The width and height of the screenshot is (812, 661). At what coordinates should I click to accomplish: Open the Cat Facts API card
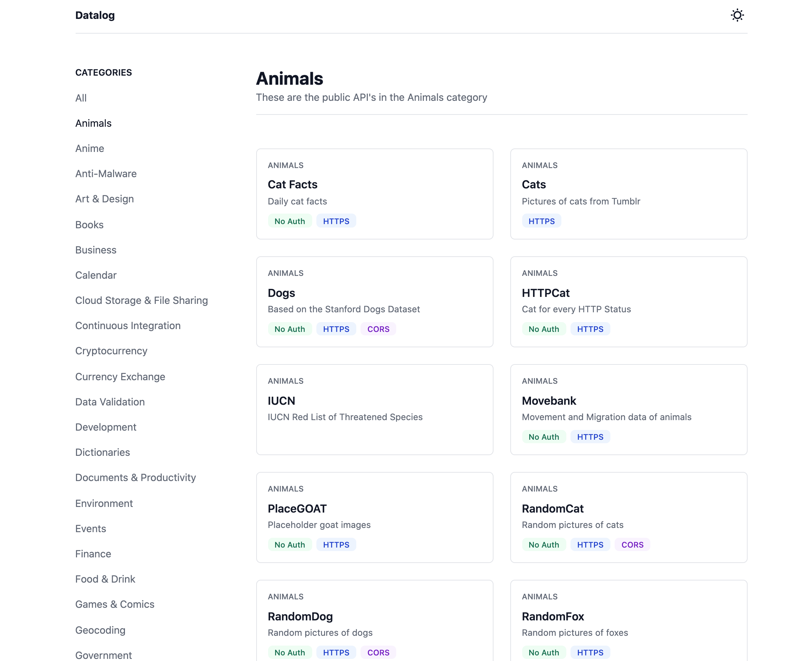(374, 194)
